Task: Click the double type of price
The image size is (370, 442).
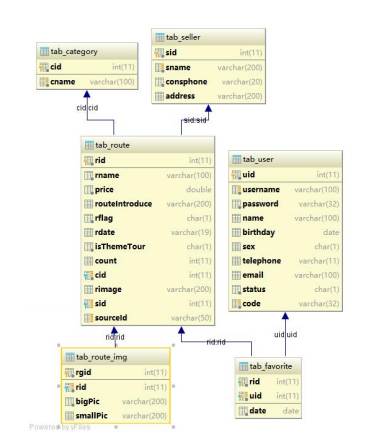Action: pos(199,190)
